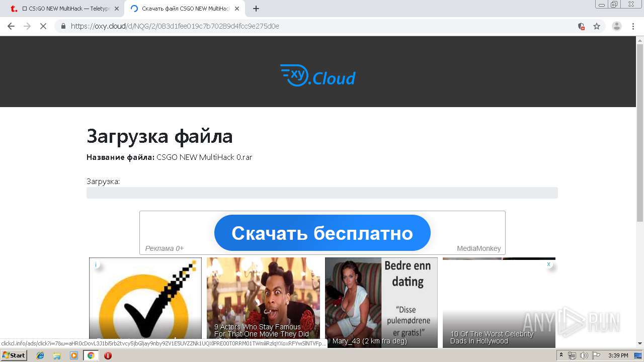Click the ad info 'i' icon
Screen dimensions: 644x362
point(96,264)
